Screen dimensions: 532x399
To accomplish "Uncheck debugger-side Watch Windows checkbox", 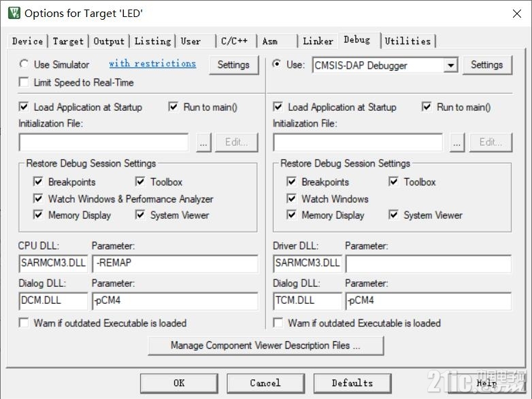I will click(x=291, y=198).
